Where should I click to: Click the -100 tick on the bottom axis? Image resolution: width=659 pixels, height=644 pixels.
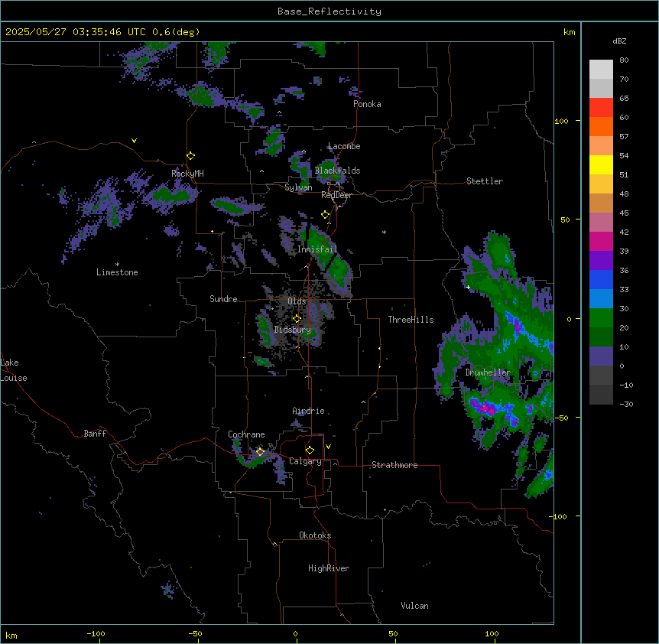coord(96,633)
